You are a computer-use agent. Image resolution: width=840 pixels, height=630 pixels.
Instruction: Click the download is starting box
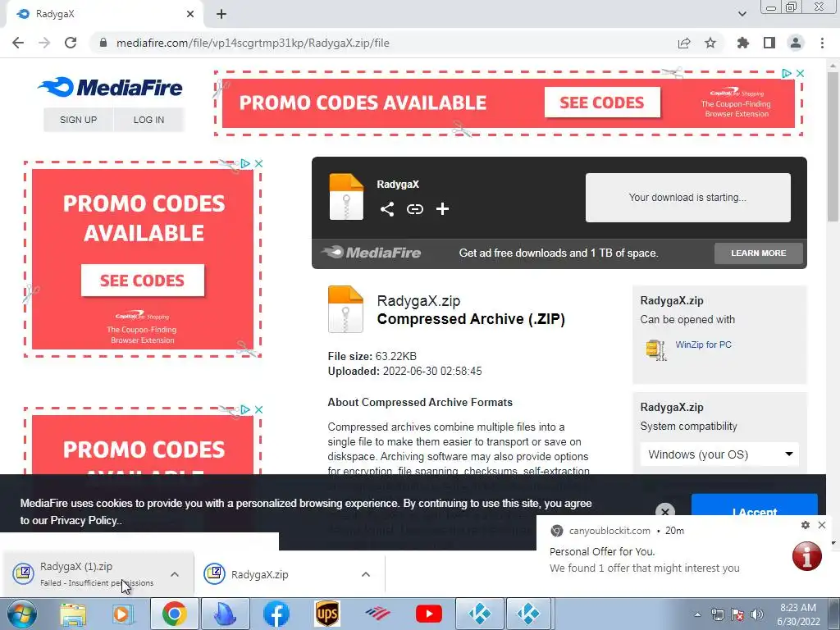tap(688, 197)
